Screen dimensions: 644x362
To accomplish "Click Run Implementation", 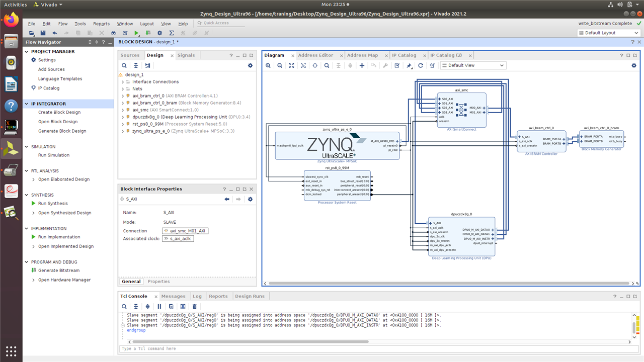I will pos(59,237).
